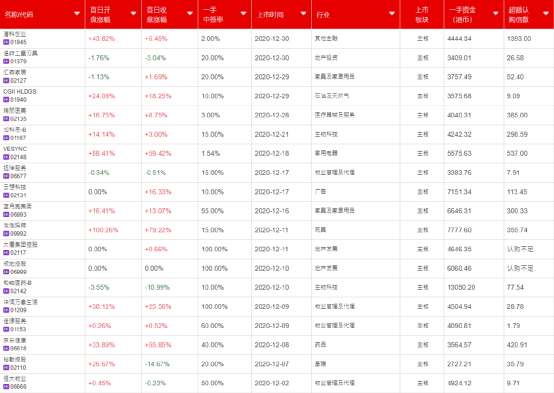This screenshot has width=554, height=393.
Task: Open stock code 06666 entry
Action: [18, 387]
